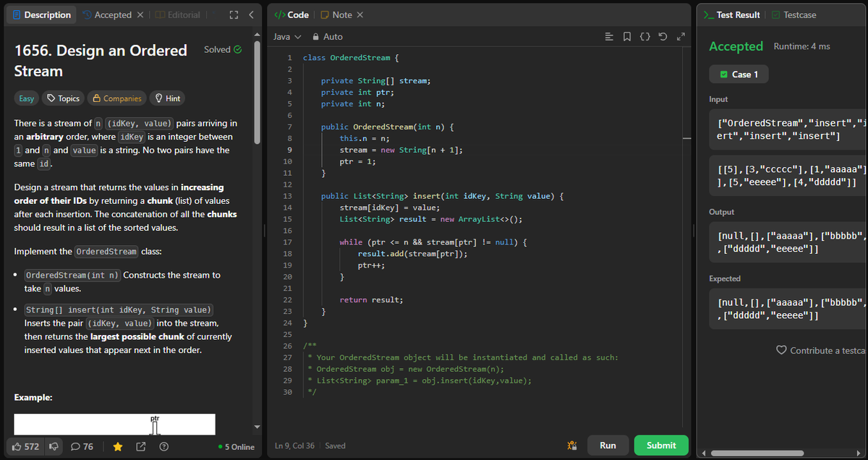Viewport: 868px width, 460px height.
Task: Click line 10 ptr = 1 assignment
Action: point(359,162)
